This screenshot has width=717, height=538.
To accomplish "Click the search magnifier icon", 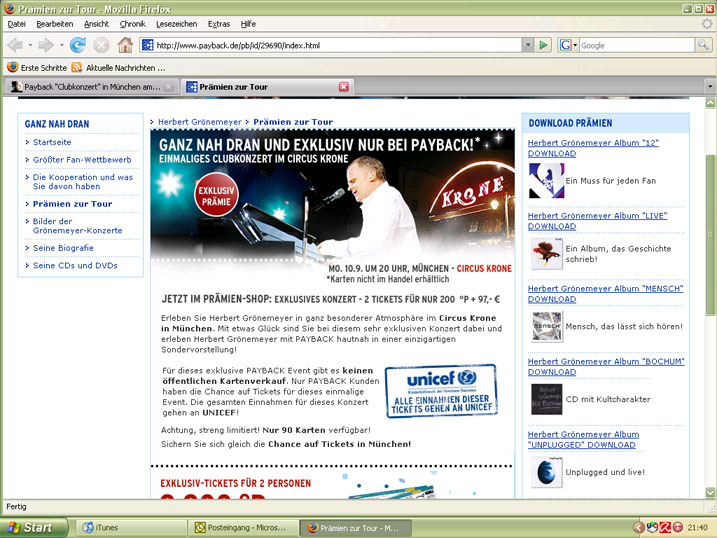I will click(x=703, y=45).
